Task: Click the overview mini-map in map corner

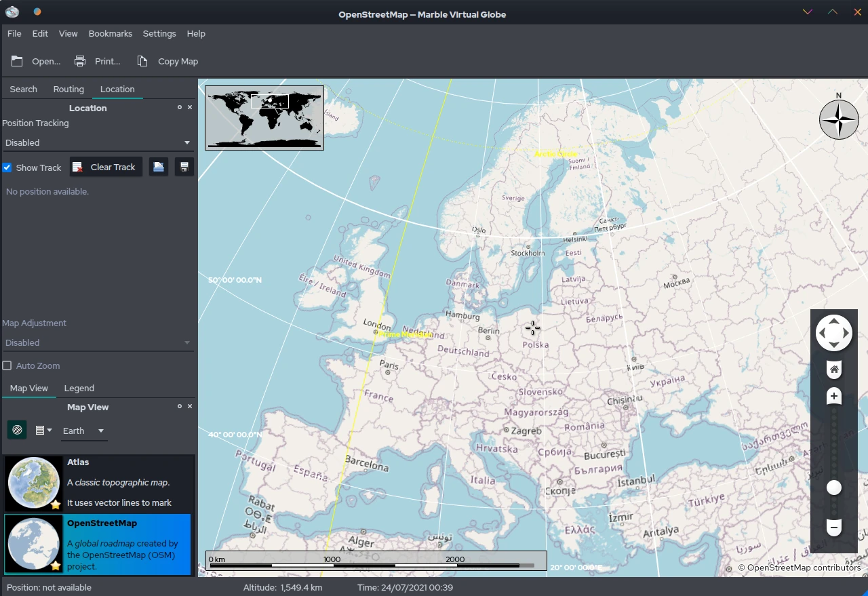Action: pos(264,117)
